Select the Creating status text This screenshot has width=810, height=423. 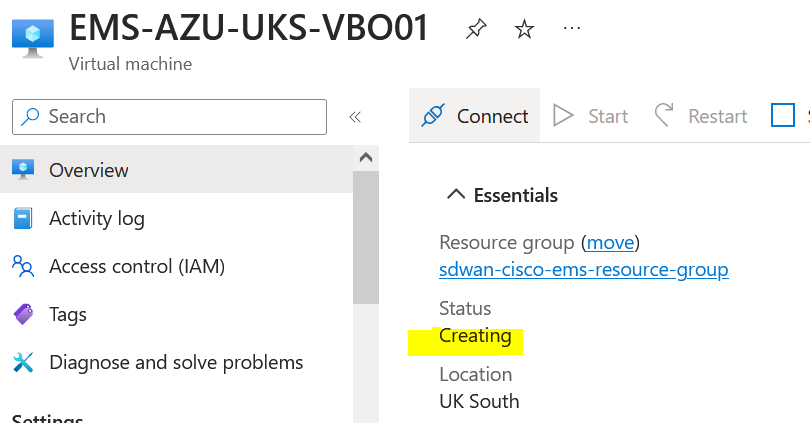click(x=475, y=336)
